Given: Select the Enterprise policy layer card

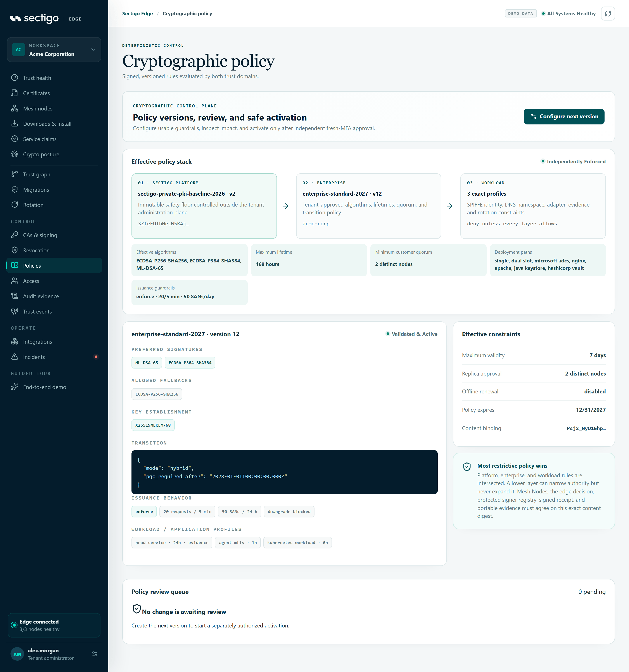Looking at the screenshot, I should pyautogui.click(x=368, y=206).
